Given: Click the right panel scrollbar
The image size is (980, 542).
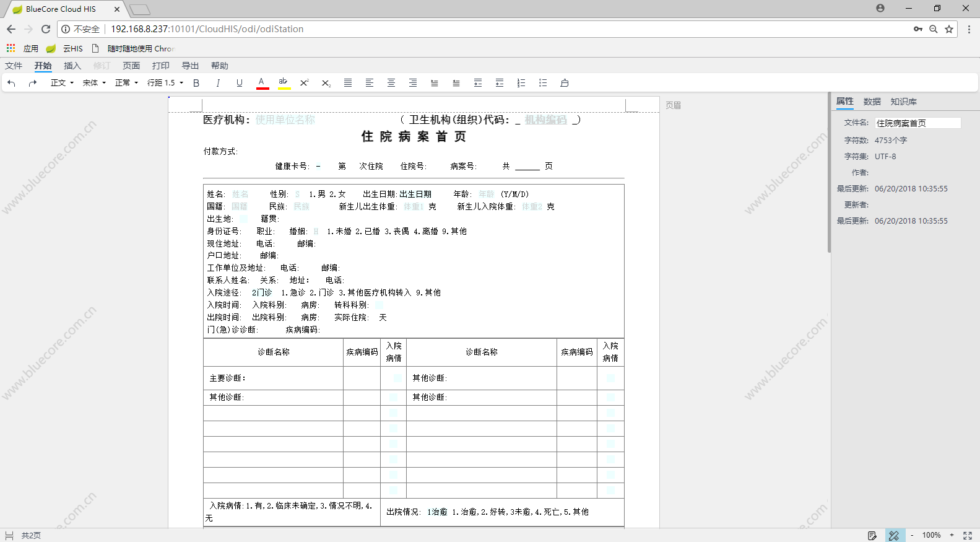Looking at the screenshot, I should [829, 173].
